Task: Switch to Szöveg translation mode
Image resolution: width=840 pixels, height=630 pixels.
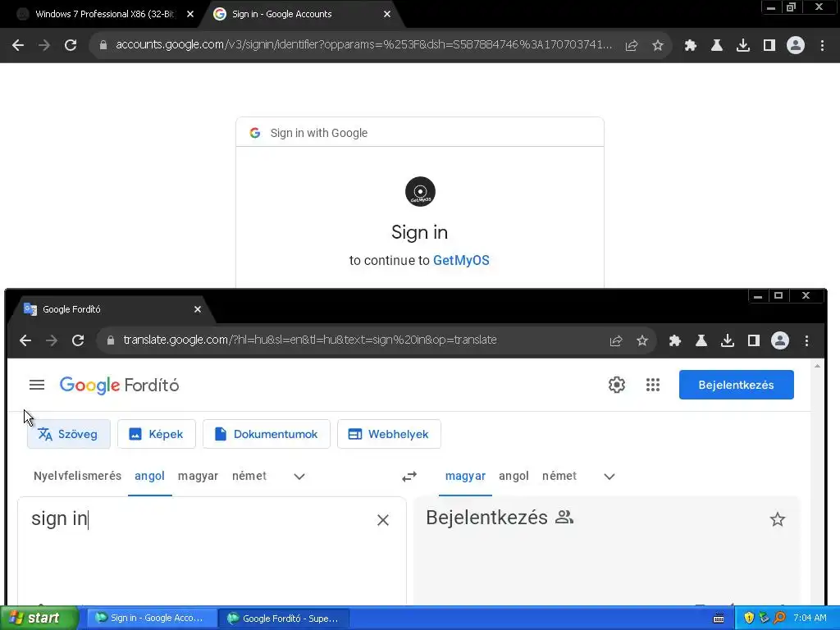Action: (69, 434)
